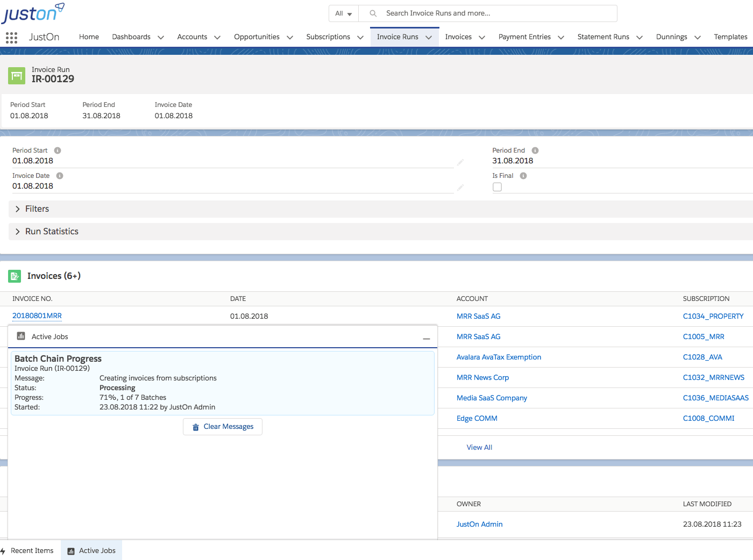Click Active Jobs utility bar icon
Screen dimensions: 753x560
coord(71,551)
